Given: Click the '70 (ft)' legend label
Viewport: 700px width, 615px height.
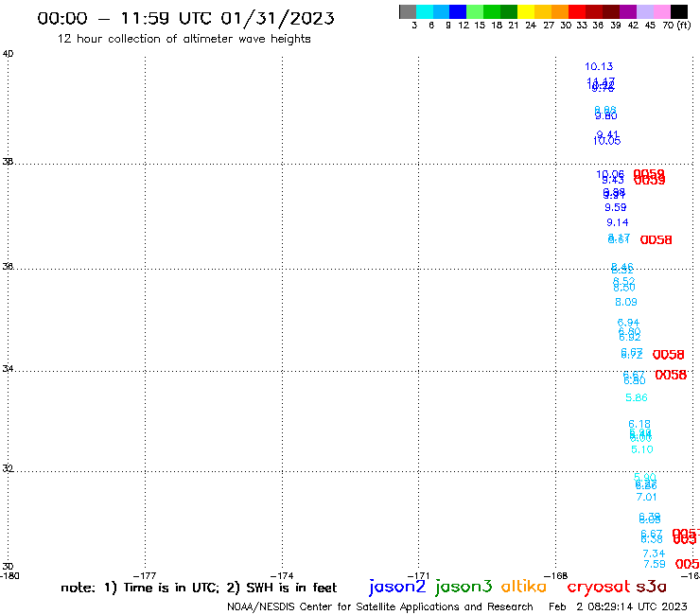Looking at the screenshot, I should coord(676,25).
